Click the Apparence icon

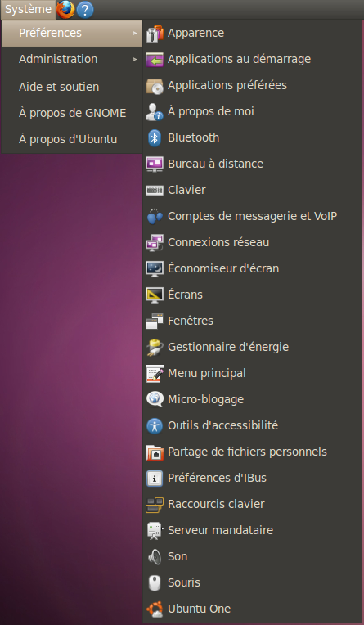[x=155, y=33]
